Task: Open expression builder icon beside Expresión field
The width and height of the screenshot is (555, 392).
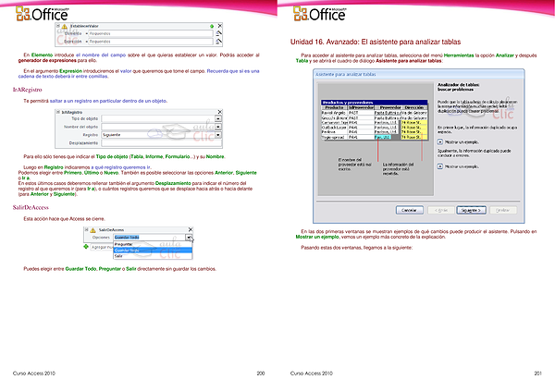Action: coord(218,43)
